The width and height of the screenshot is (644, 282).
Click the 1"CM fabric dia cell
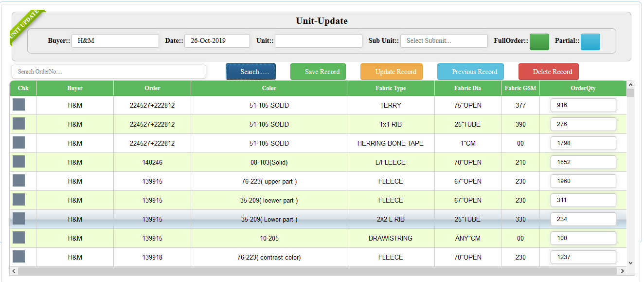coord(468,143)
